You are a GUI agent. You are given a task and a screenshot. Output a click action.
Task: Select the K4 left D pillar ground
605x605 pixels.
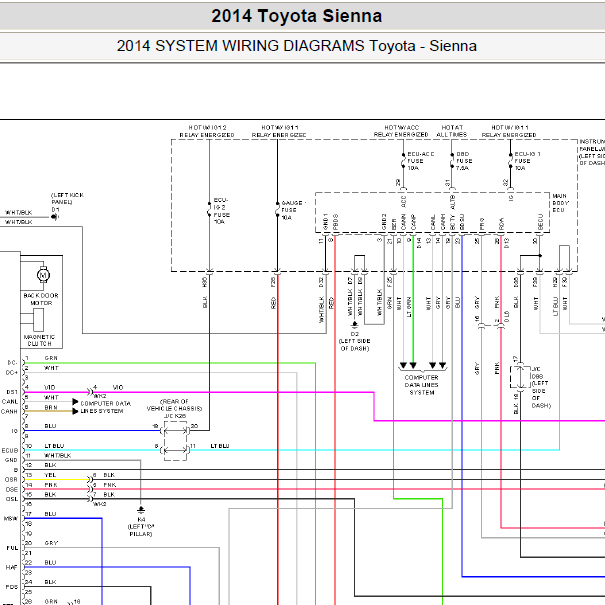tap(141, 510)
